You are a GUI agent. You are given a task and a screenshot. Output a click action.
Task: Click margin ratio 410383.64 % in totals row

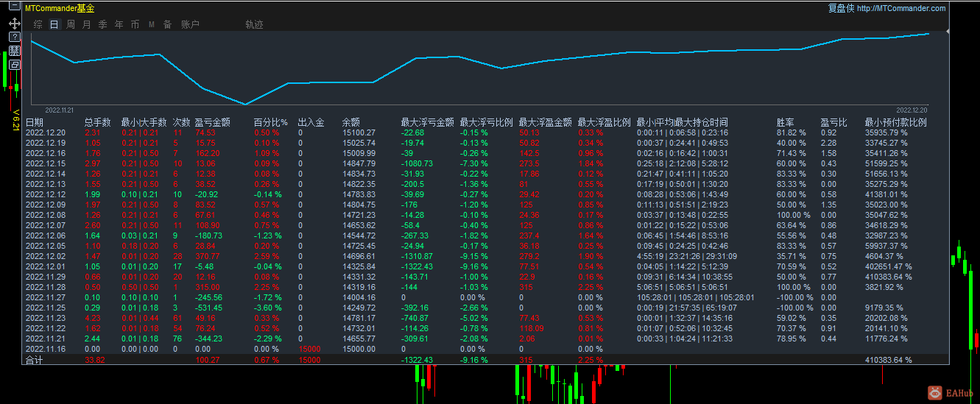pos(889,360)
